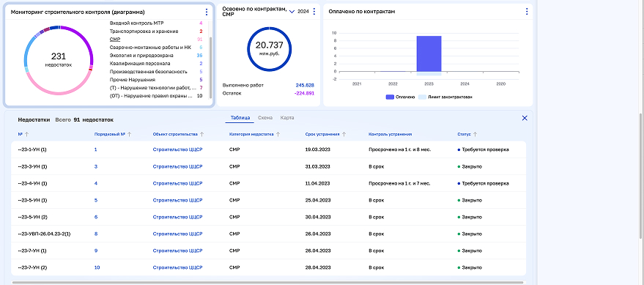Open defect with Порядковый № 6
The height and width of the screenshot is (285, 644).
pyautogui.click(x=96, y=217)
